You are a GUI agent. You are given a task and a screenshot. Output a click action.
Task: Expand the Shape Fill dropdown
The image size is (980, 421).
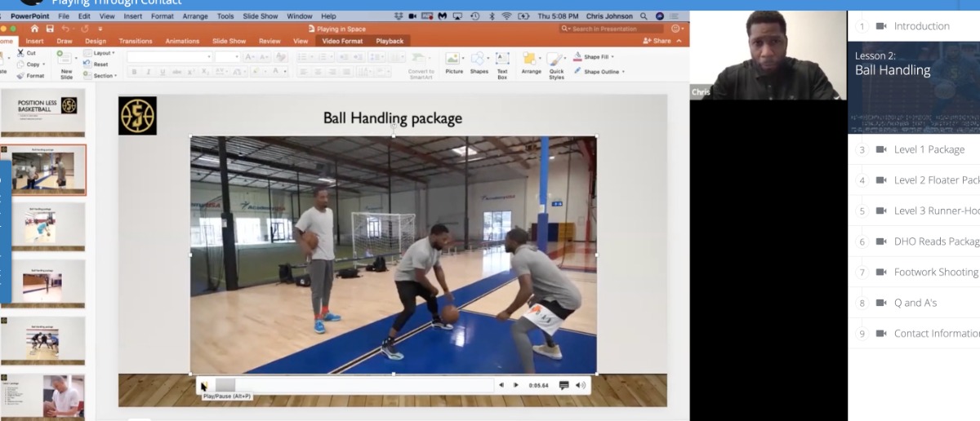(x=612, y=57)
